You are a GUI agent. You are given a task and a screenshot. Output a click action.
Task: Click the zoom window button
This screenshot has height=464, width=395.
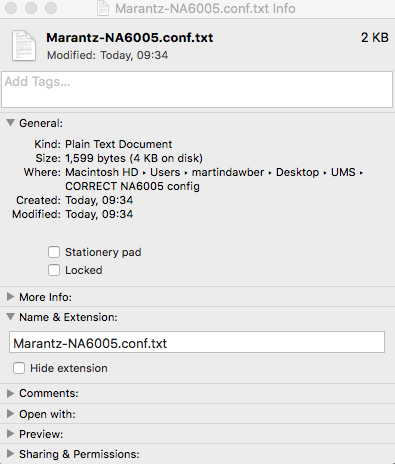(x=51, y=8)
